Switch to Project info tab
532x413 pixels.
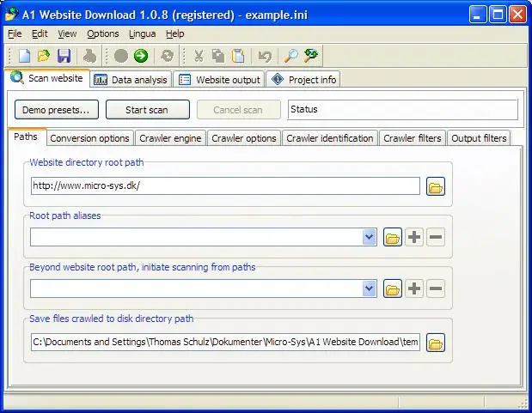click(303, 80)
